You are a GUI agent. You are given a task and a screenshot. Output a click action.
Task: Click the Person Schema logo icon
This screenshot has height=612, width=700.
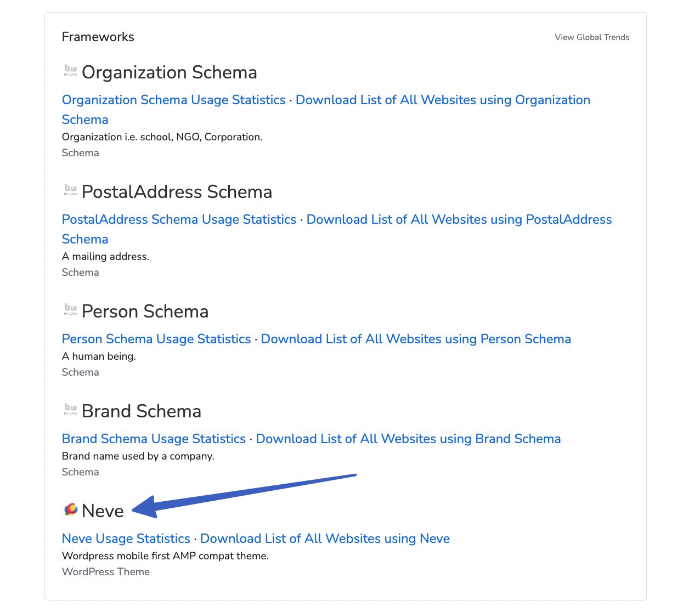click(71, 309)
